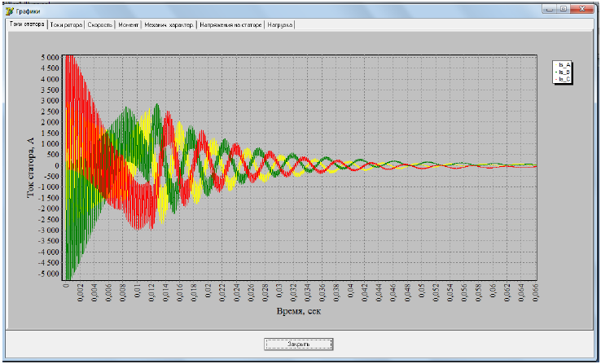This screenshot has height=364, width=601.
Task: Select the Is_B series in the legend
Action: 564,72
